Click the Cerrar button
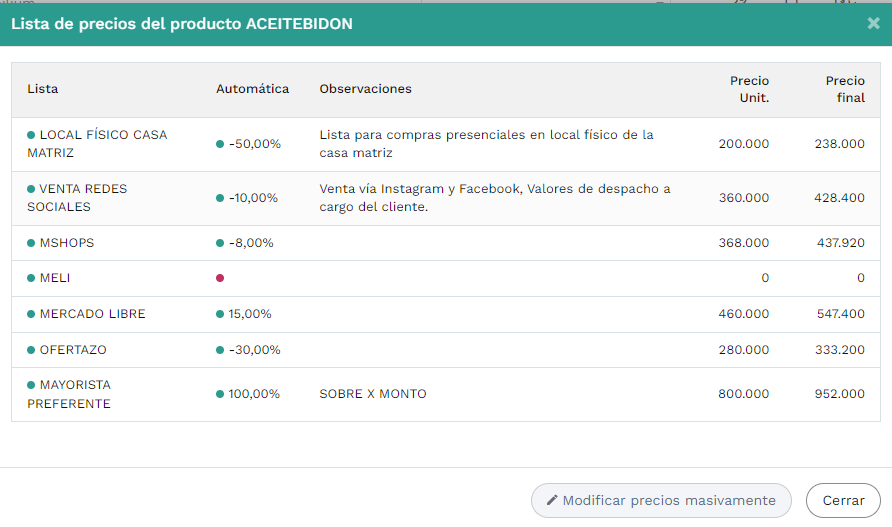Screen dimensions: 892x527 843,500
